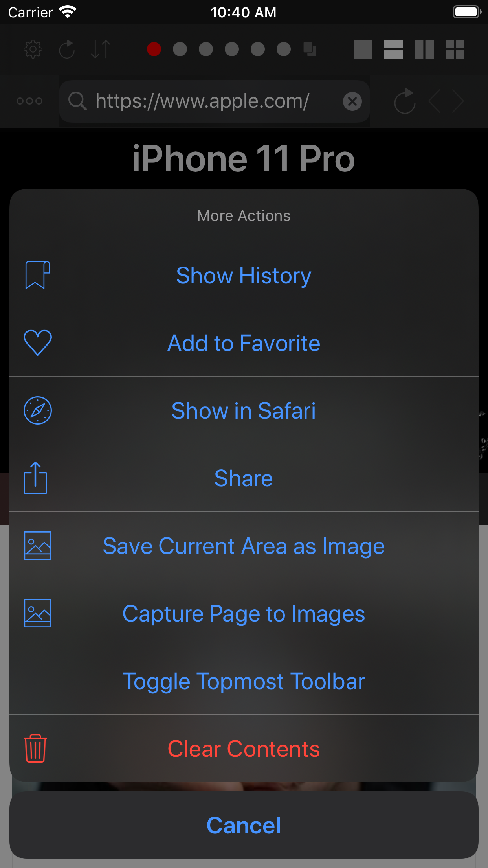This screenshot has width=488, height=868.
Task: Switch to four-pane grid layout
Action: coord(455,49)
